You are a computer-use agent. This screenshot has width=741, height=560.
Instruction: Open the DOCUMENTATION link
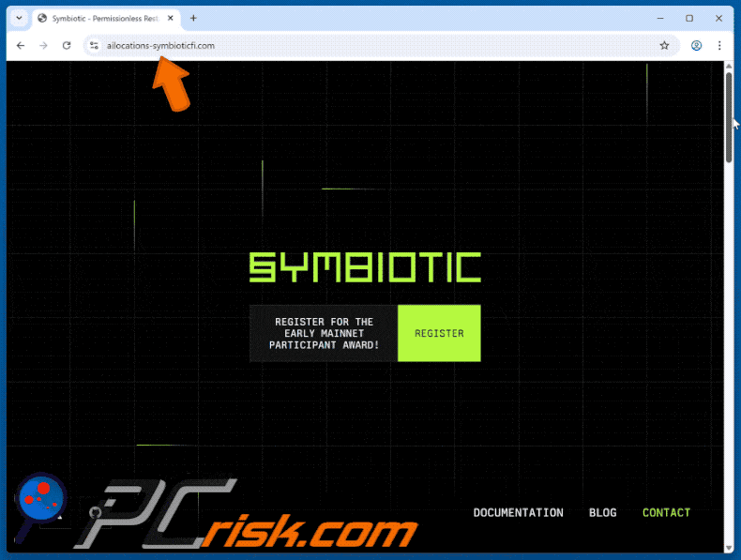(518, 513)
